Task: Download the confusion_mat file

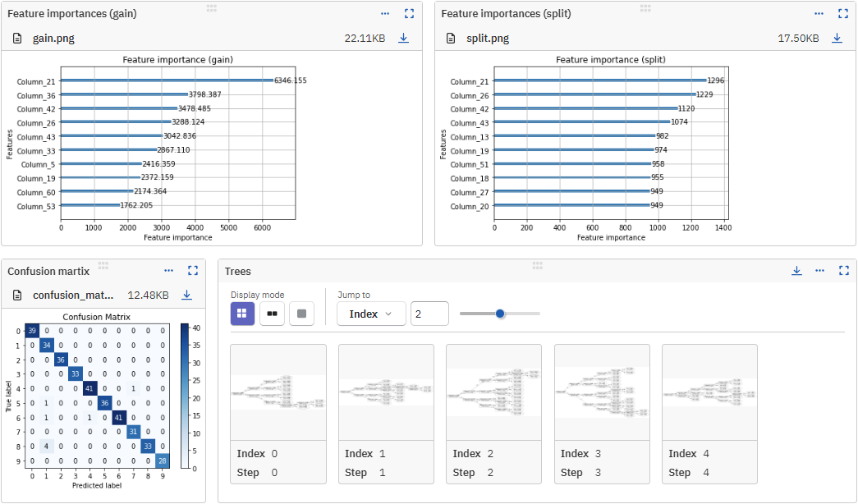Action: pos(186,296)
